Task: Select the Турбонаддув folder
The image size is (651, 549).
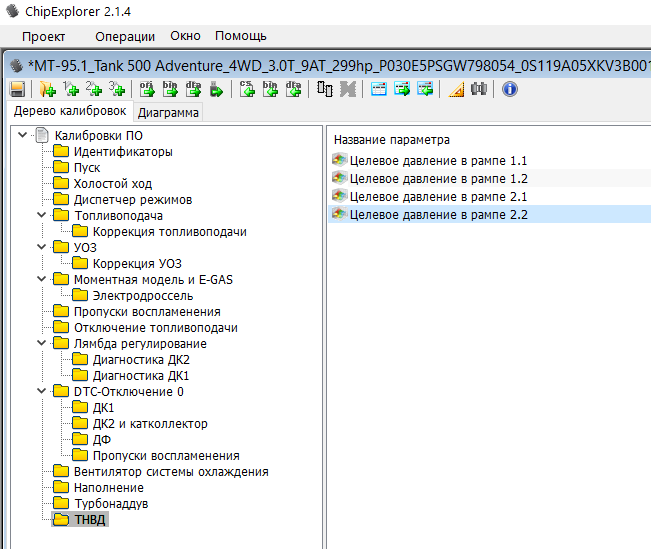Action: click(x=110, y=504)
